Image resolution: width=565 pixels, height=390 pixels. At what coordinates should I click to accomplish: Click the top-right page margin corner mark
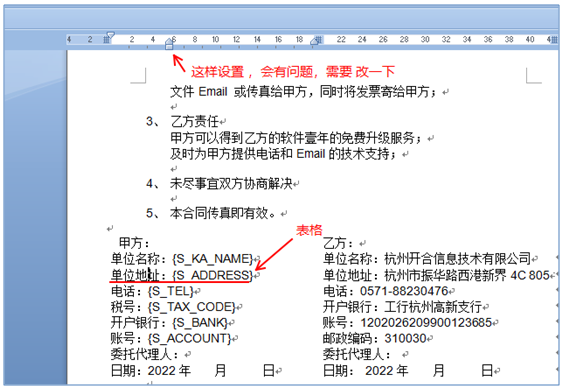pos(534,76)
